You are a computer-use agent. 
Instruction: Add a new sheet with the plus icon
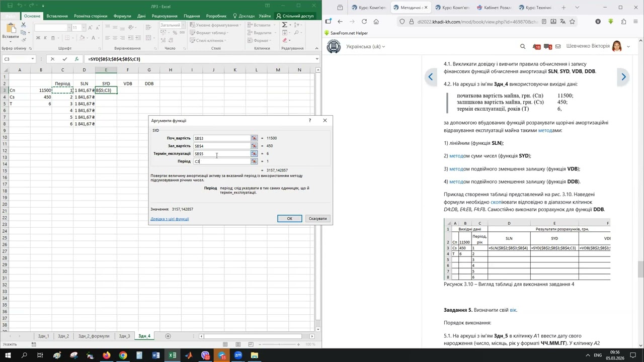(x=168, y=336)
